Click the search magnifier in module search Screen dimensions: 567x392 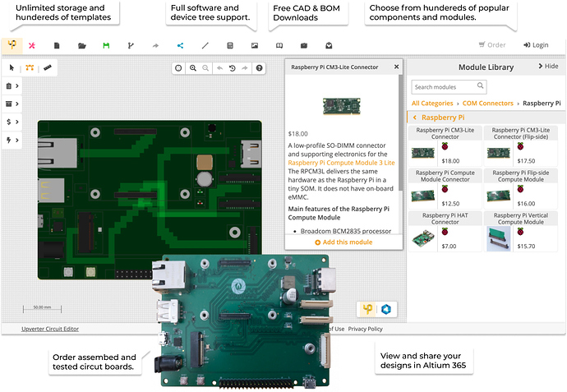(480, 85)
